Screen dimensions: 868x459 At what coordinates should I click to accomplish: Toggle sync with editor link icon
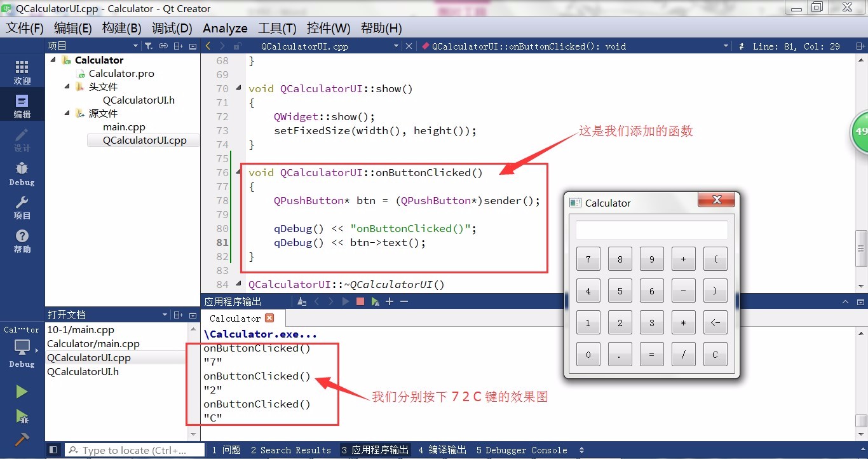pyautogui.click(x=163, y=46)
